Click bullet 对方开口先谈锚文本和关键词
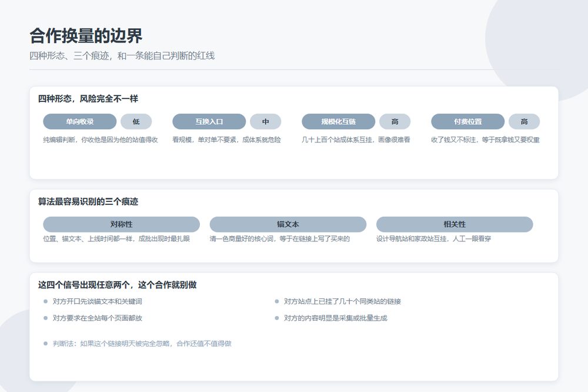The image size is (588, 392). (98, 301)
